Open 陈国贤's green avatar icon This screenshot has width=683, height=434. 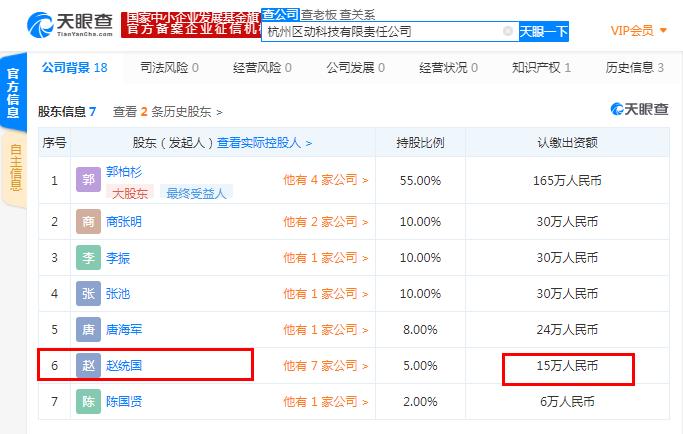coord(88,401)
